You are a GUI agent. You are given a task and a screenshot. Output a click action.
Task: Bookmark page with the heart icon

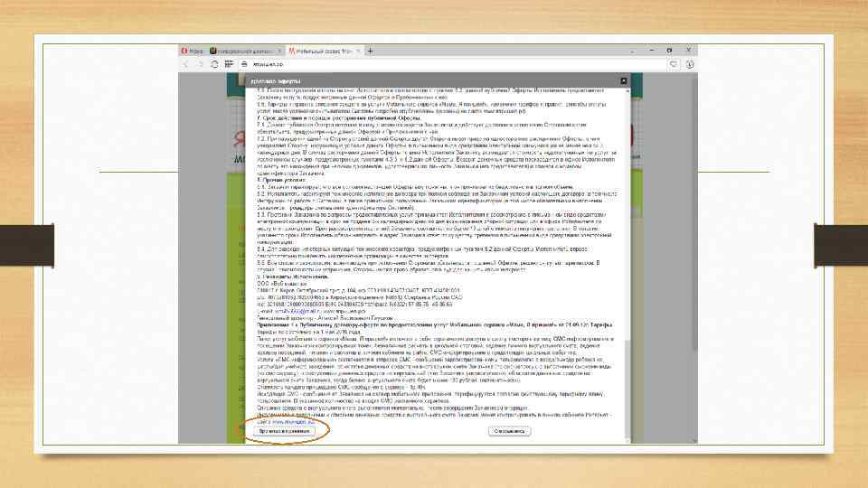[673, 65]
